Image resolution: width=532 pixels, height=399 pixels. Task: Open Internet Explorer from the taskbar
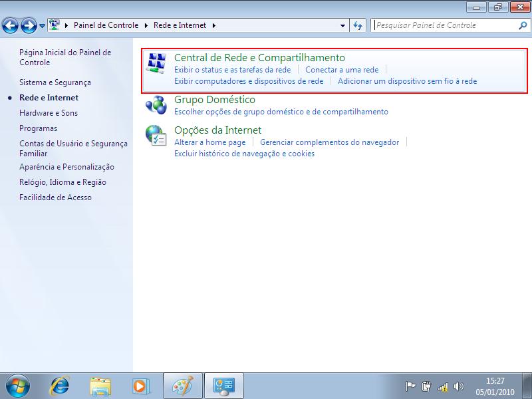point(61,386)
